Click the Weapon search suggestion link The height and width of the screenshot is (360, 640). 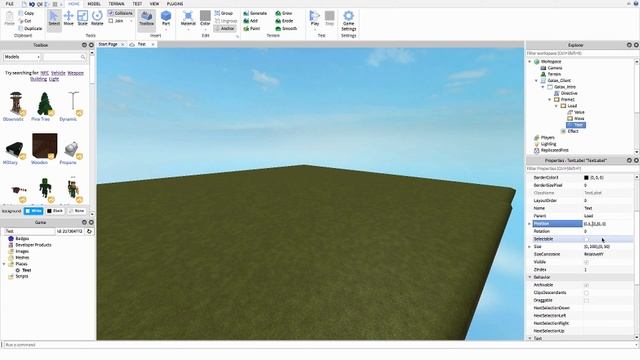[76, 73]
